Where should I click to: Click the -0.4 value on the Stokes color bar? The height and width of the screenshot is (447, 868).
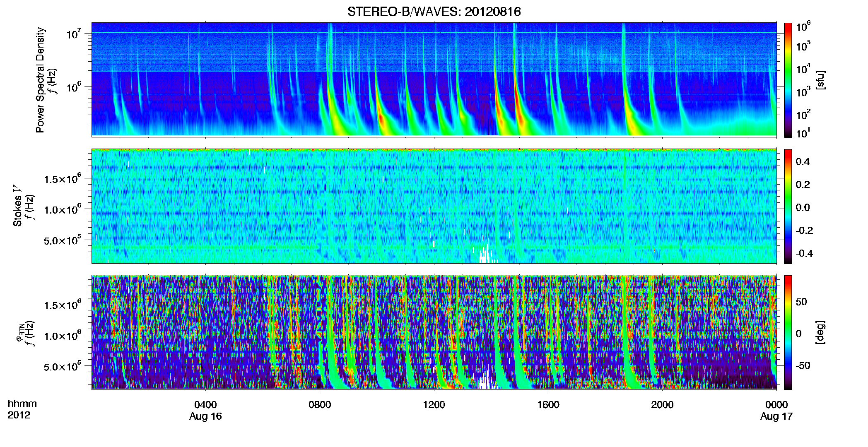[804, 253]
